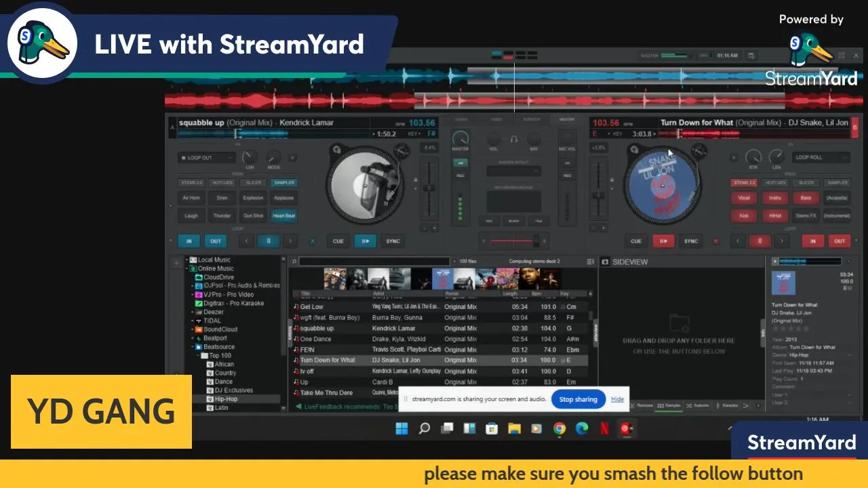Open Windows Start menu
Screen dimensions: 868x488
point(401,428)
